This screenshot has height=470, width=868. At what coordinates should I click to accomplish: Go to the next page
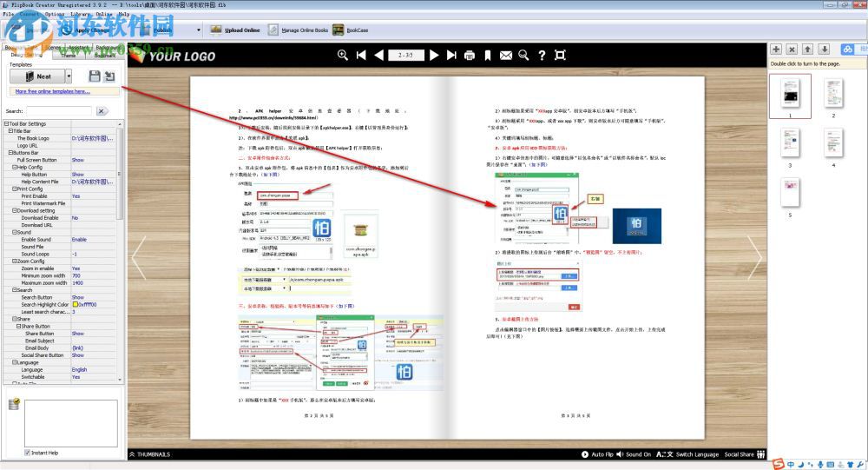434,55
